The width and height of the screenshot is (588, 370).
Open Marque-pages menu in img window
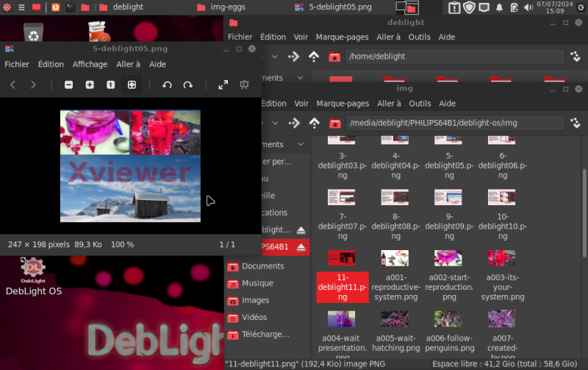343,104
